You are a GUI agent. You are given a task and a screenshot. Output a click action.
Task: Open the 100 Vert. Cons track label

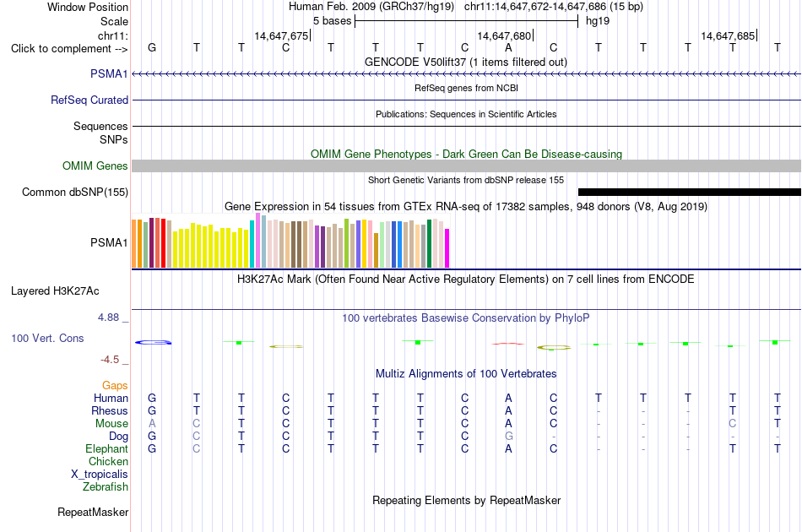point(47,338)
